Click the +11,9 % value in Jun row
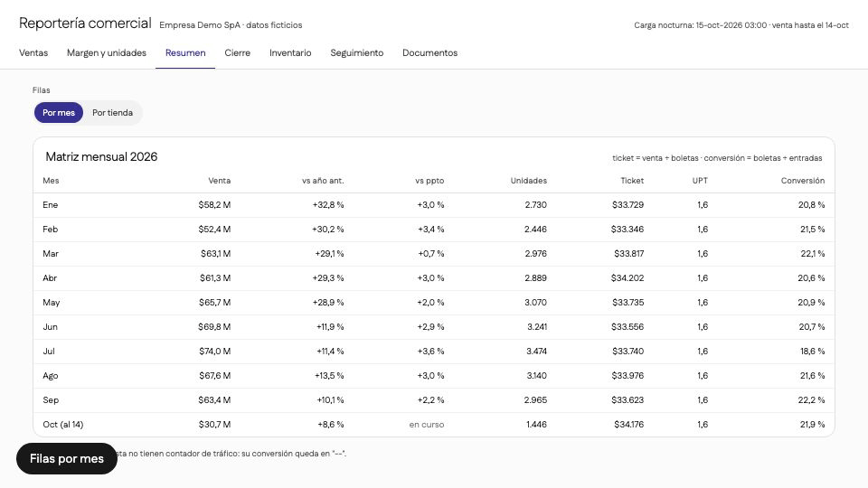The width and height of the screenshot is (868, 488). click(x=330, y=326)
